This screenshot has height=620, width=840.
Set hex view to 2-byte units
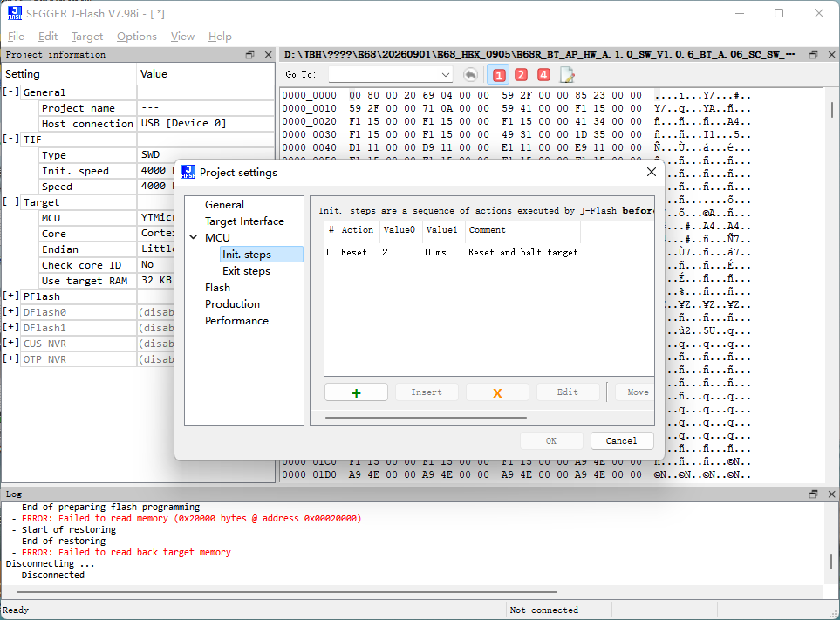pyautogui.click(x=521, y=75)
